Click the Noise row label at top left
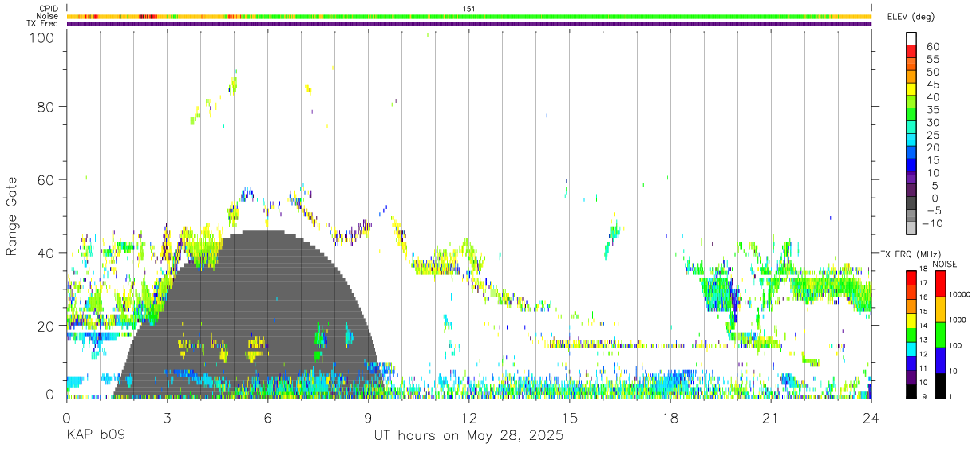This screenshot has height=452, width=980. point(48,16)
